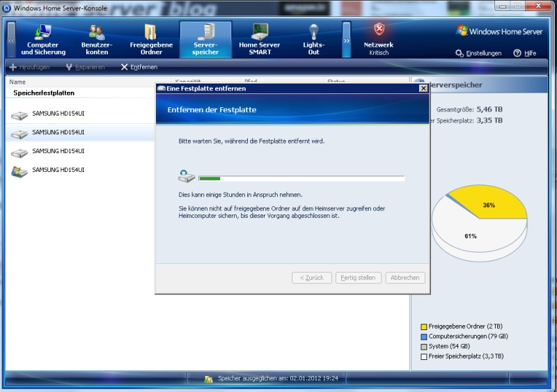Image resolution: width=557 pixels, height=392 pixels.
Task: Click third drive's hard disk icon
Action: [x=19, y=152]
